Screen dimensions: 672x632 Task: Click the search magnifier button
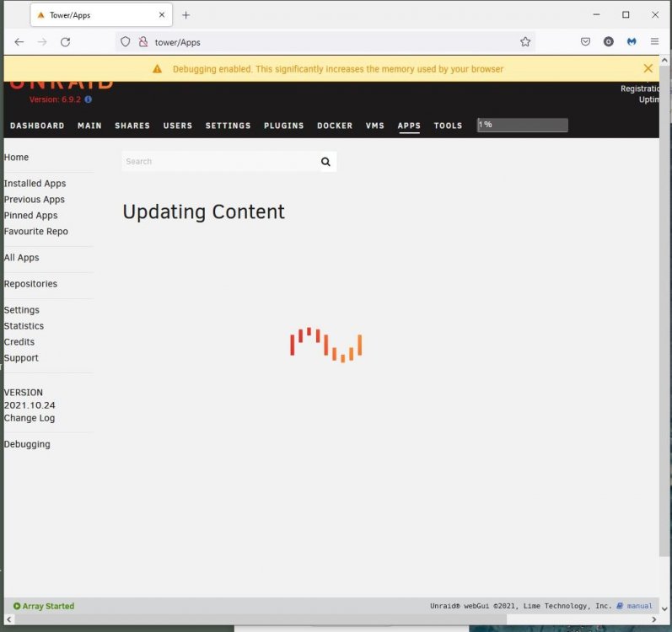pyautogui.click(x=325, y=162)
